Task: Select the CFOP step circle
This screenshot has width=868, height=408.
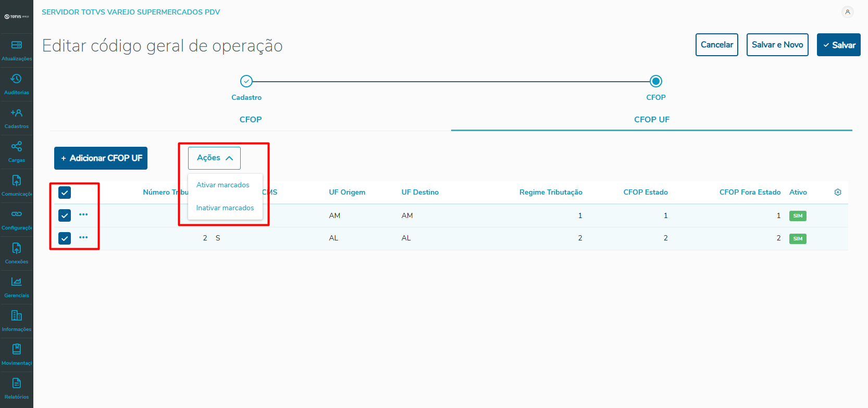Action: click(x=656, y=81)
